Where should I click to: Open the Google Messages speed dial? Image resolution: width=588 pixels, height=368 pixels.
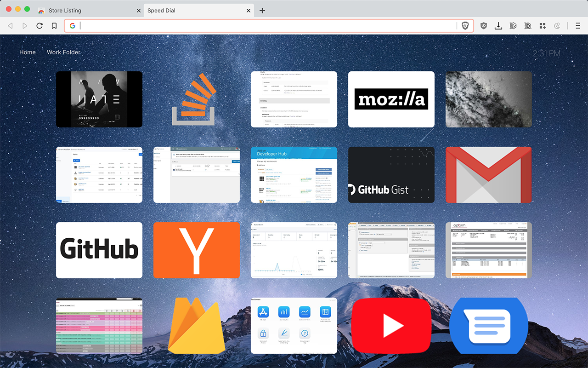click(x=489, y=326)
